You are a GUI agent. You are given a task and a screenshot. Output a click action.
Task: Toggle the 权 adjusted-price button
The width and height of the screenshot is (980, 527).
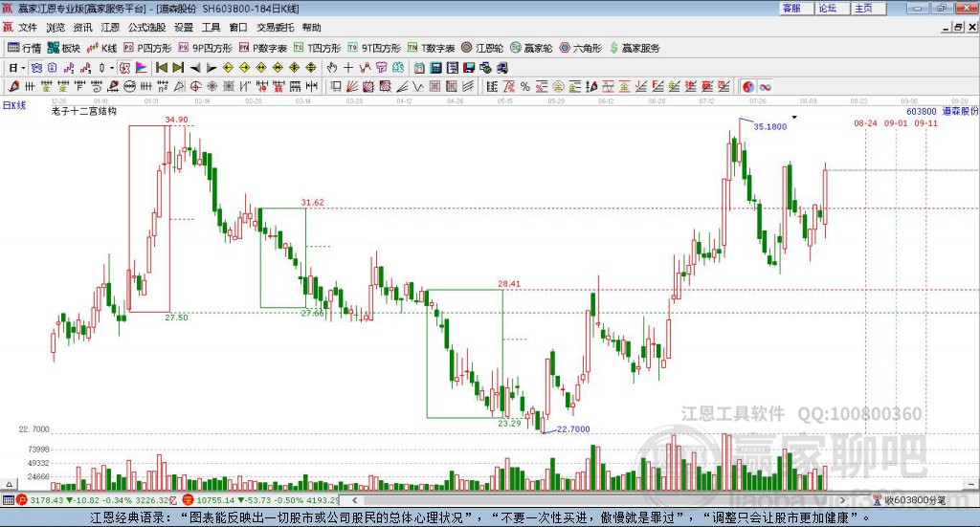click(x=125, y=68)
